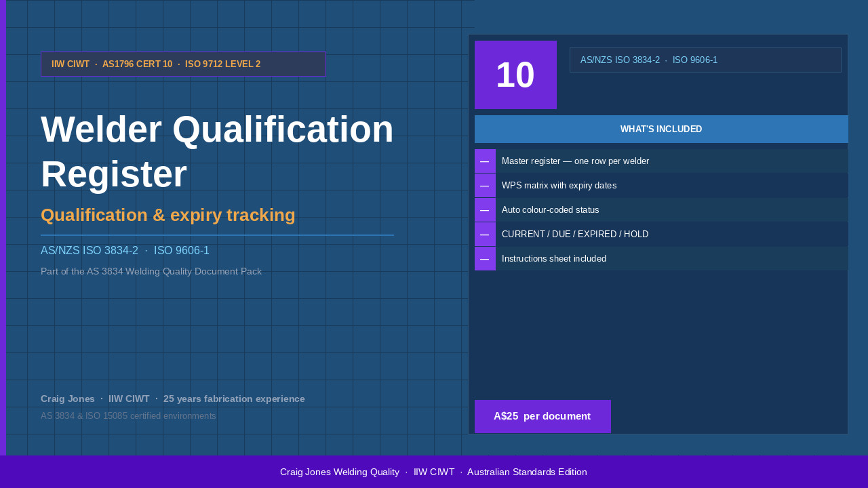The height and width of the screenshot is (488, 868).
Task: Click Qualification & expiry tracking subtitle
Action: [x=168, y=215]
